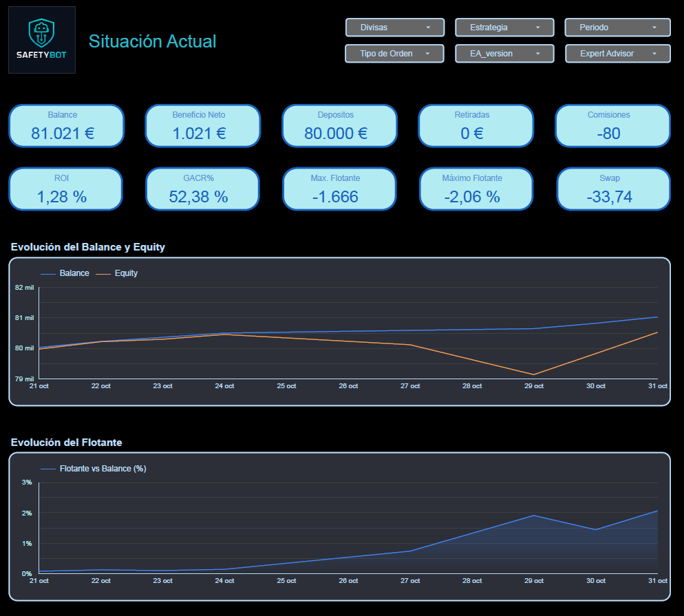This screenshot has height=616, width=684.
Task: Click the 3% axis label in Flotante chart
Action: click(27, 482)
